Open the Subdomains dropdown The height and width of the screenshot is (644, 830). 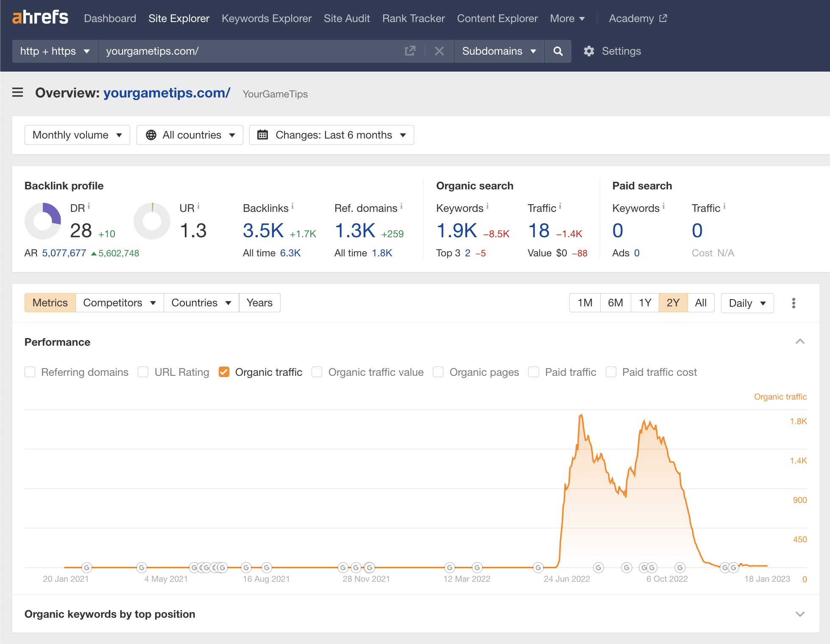coord(499,51)
